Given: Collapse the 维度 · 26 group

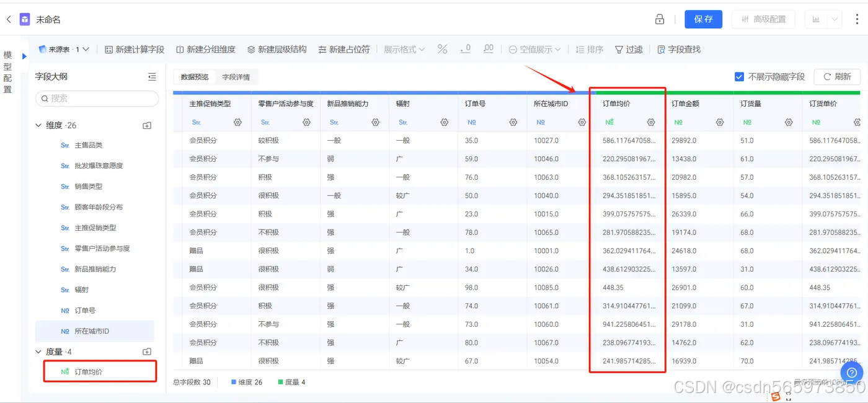Looking at the screenshot, I should (39, 125).
